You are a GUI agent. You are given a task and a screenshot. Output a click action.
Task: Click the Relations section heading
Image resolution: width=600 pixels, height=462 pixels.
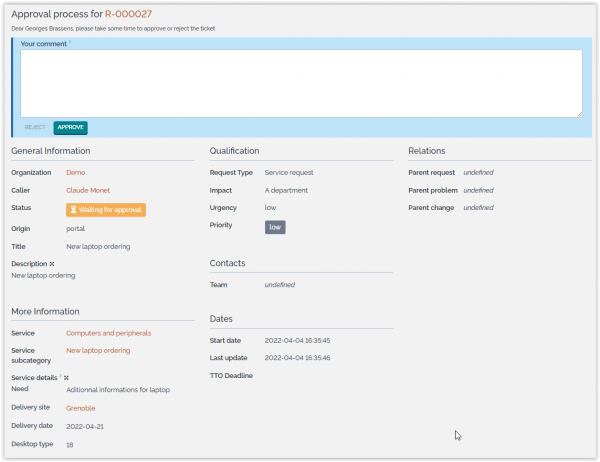(426, 151)
